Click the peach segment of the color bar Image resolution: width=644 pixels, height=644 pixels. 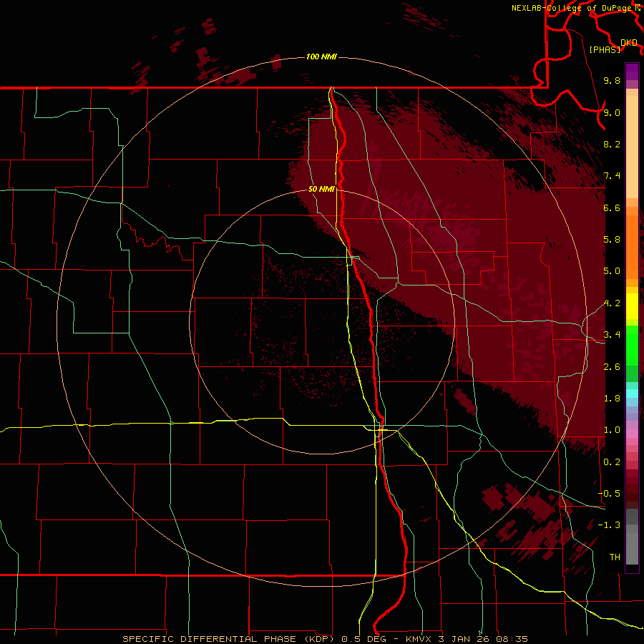(x=632, y=147)
